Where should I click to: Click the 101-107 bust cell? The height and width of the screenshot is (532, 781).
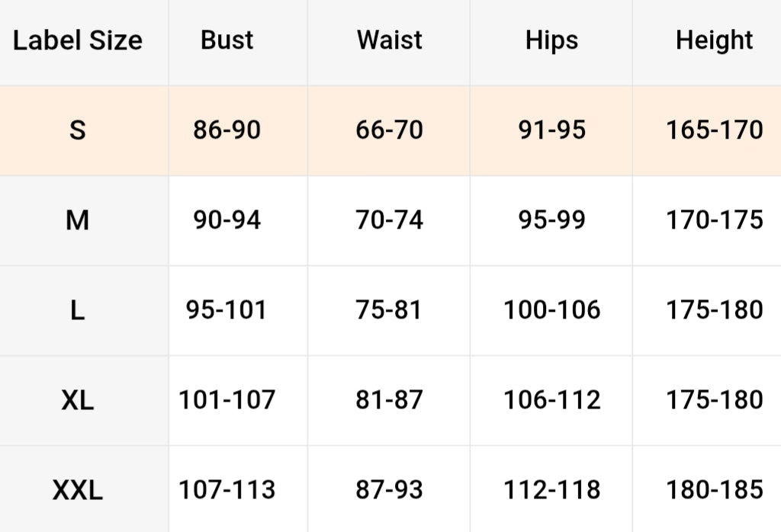click(x=227, y=400)
